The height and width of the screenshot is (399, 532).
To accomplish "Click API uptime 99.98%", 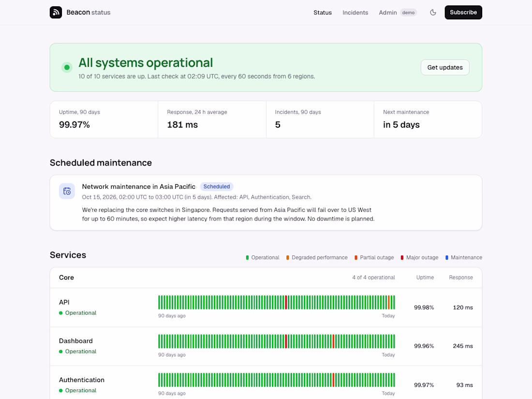I will [424, 308].
